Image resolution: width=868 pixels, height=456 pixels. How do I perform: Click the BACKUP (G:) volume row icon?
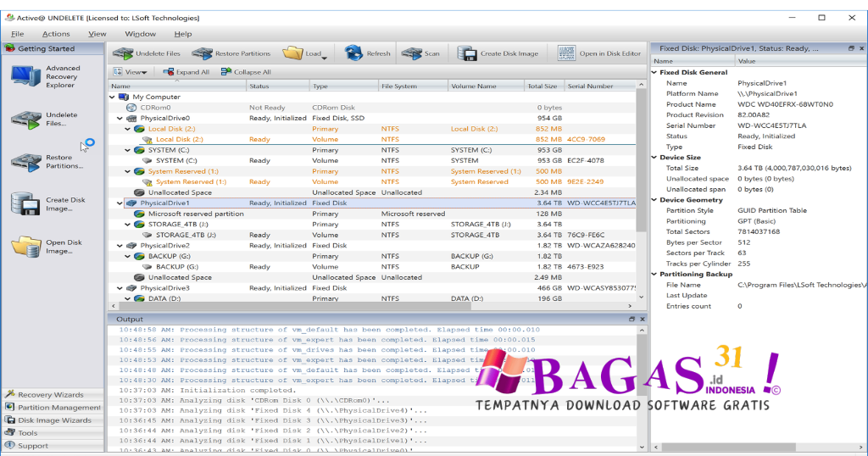(147, 267)
